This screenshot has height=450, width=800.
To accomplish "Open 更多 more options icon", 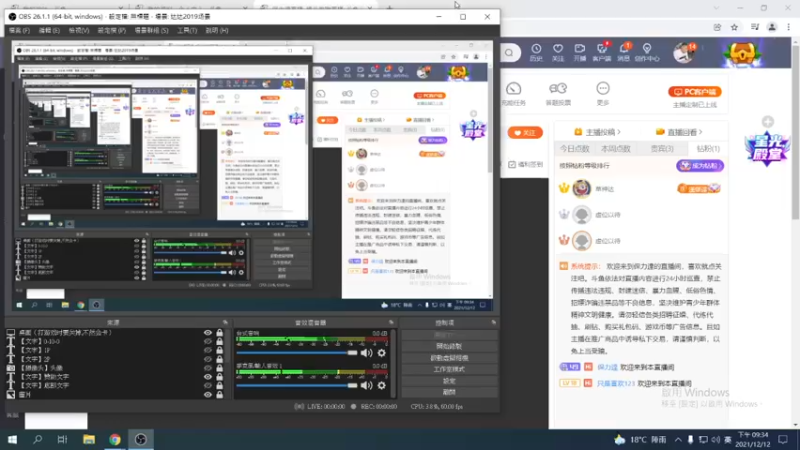I will click(x=603, y=94).
